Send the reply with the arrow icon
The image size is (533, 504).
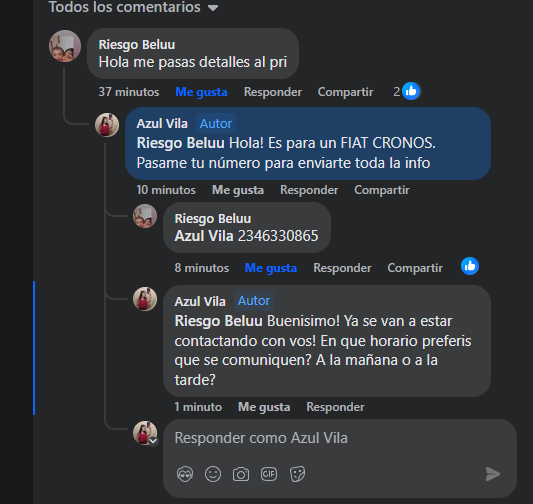click(493, 474)
